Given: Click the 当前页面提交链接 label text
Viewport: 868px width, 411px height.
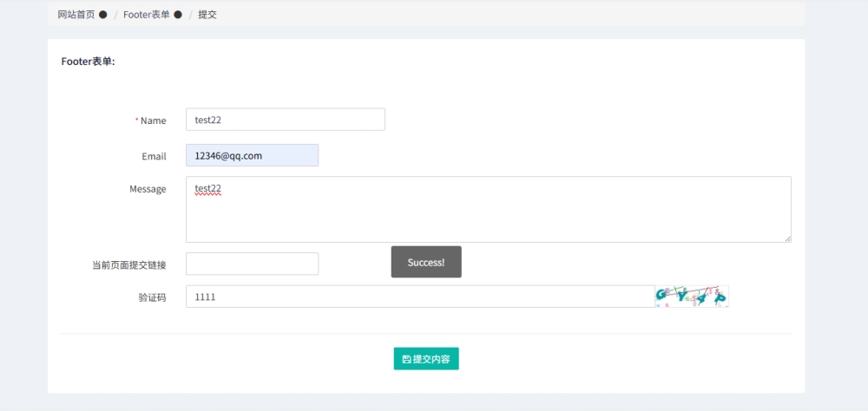Looking at the screenshot, I should pos(128,265).
